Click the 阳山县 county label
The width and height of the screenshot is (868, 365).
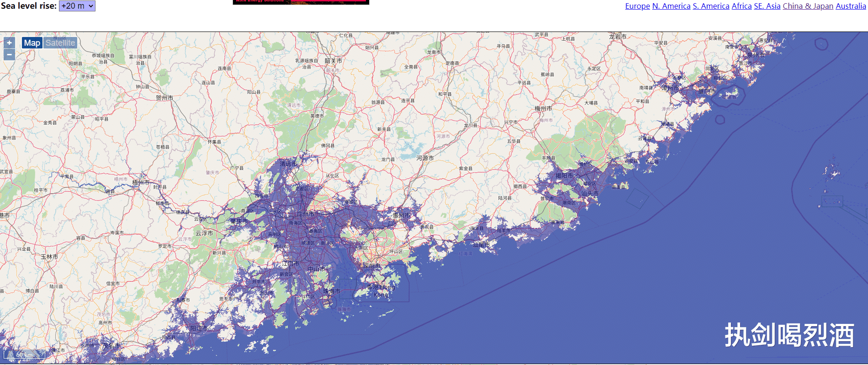point(254,92)
